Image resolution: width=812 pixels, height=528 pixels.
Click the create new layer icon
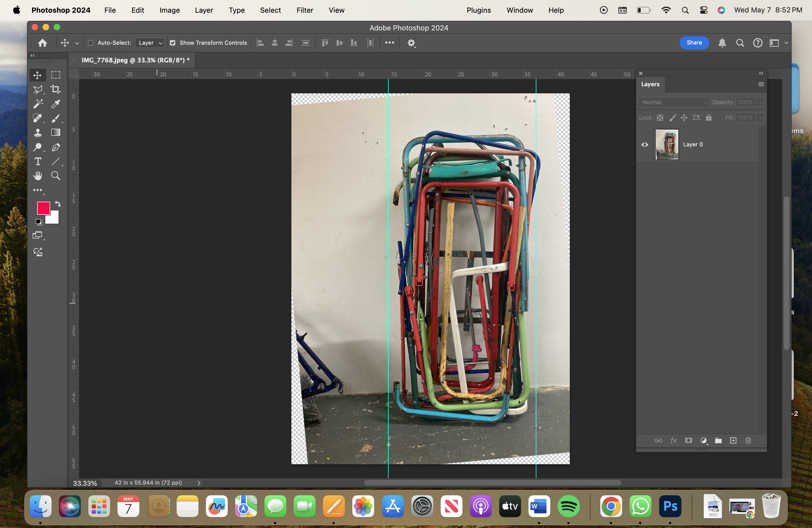[x=733, y=440]
